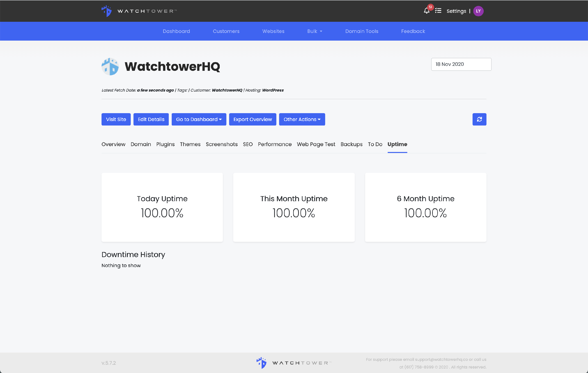Switch to the Screenshots tab
588x373 pixels.
pyautogui.click(x=221, y=144)
